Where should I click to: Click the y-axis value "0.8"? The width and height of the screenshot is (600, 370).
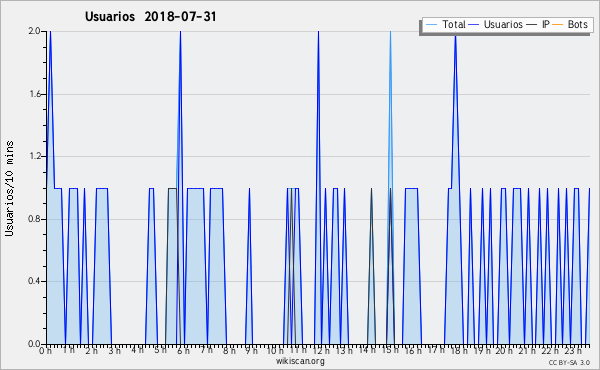pos(34,219)
